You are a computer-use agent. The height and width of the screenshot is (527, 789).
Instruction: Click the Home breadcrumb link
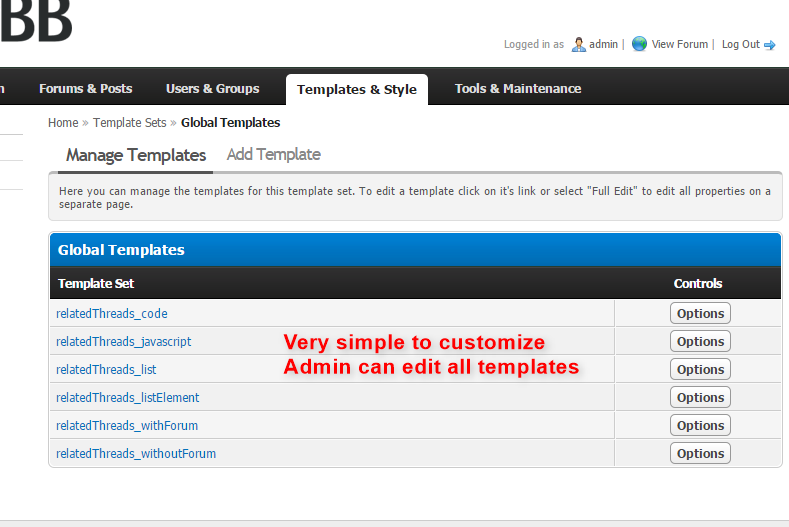click(x=63, y=123)
